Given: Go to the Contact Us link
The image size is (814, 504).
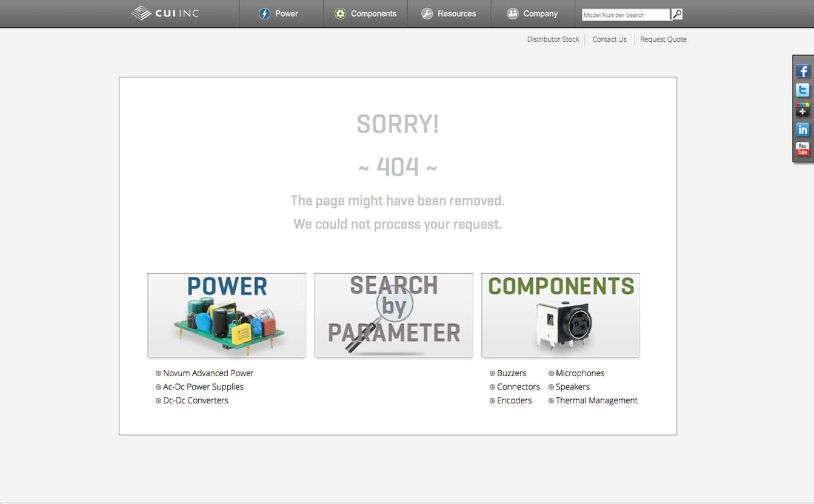Looking at the screenshot, I should click(609, 39).
